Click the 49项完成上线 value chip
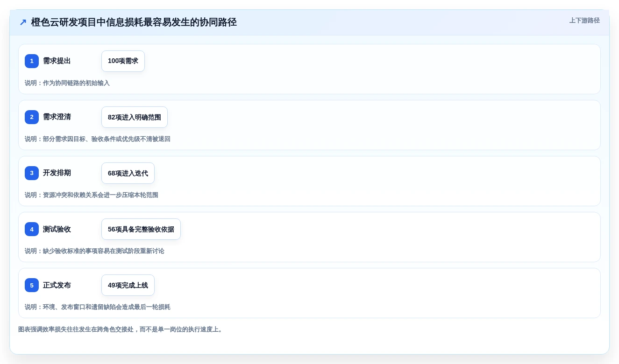619x364 pixels. [x=128, y=285]
